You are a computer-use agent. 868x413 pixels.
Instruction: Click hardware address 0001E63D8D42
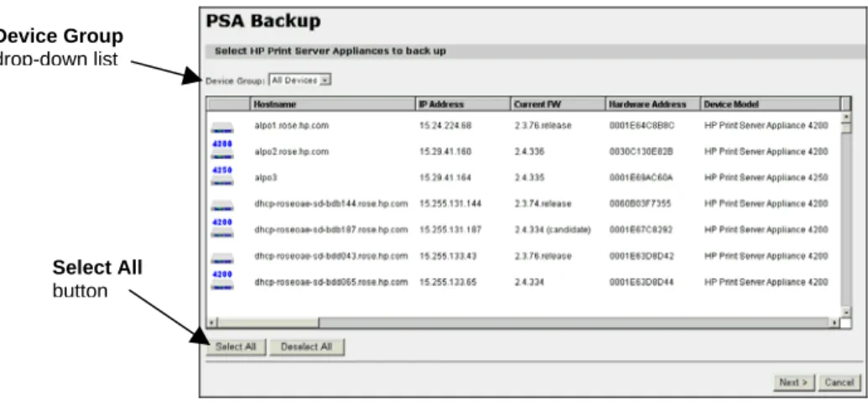pyautogui.click(x=642, y=256)
